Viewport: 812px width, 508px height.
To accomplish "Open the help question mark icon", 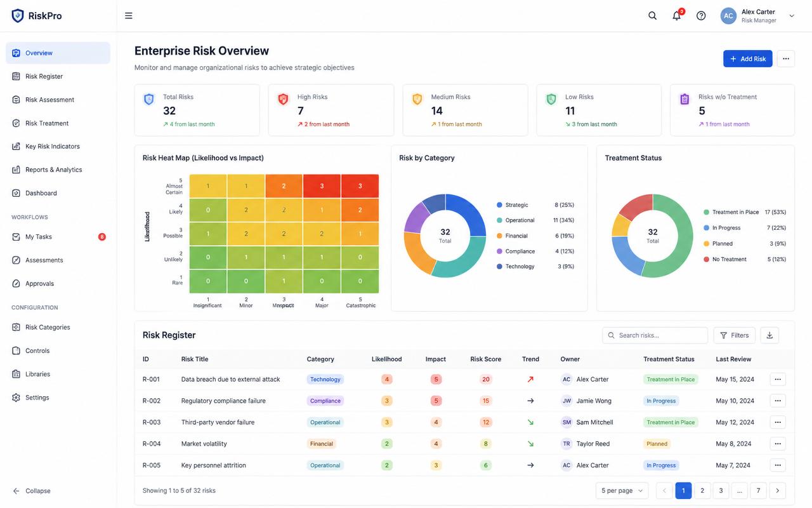I will pos(701,16).
